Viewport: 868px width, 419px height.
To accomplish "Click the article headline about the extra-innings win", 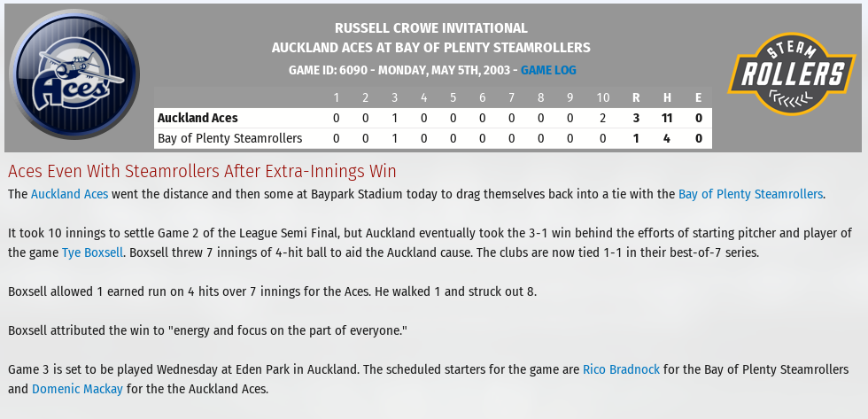I will 202,172.
